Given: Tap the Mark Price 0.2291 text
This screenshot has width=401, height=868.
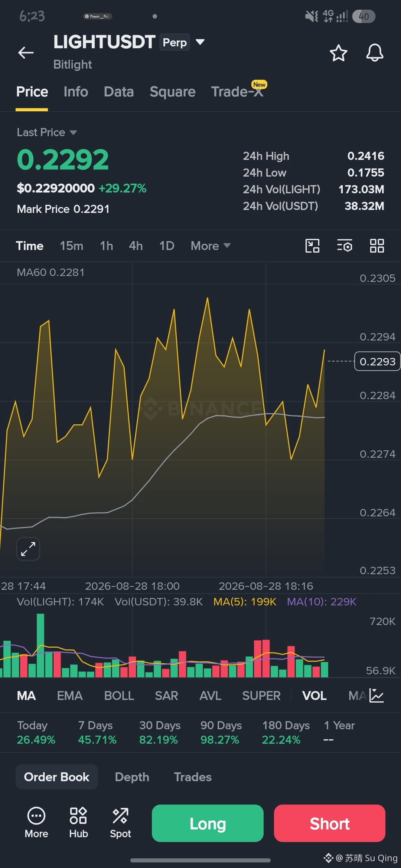Looking at the screenshot, I should (x=63, y=209).
